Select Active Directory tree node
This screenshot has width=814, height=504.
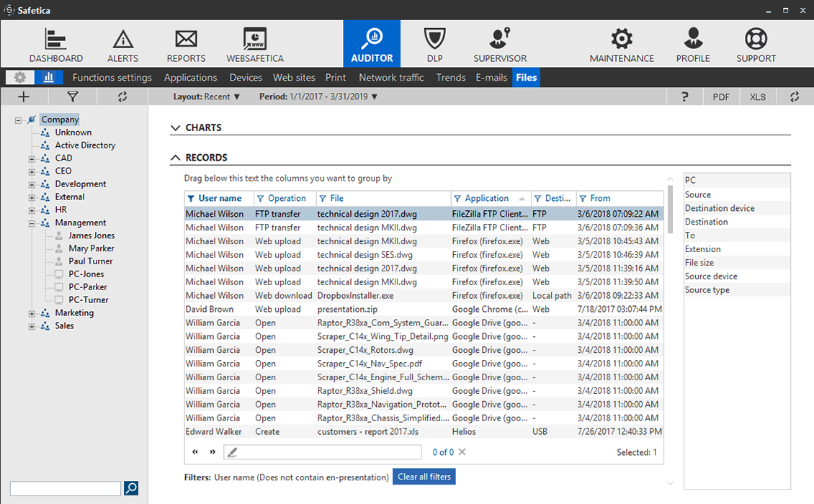pos(85,145)
